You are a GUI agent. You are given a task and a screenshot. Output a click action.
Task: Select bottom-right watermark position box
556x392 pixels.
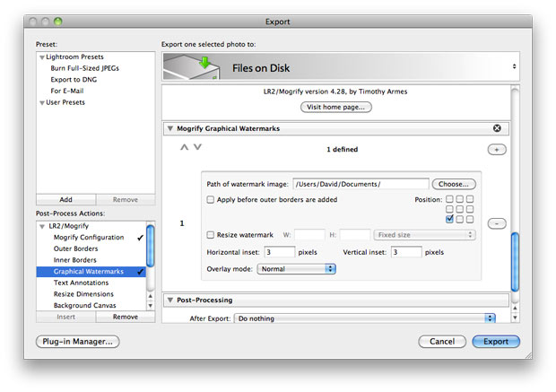click(x=470, y=219)
